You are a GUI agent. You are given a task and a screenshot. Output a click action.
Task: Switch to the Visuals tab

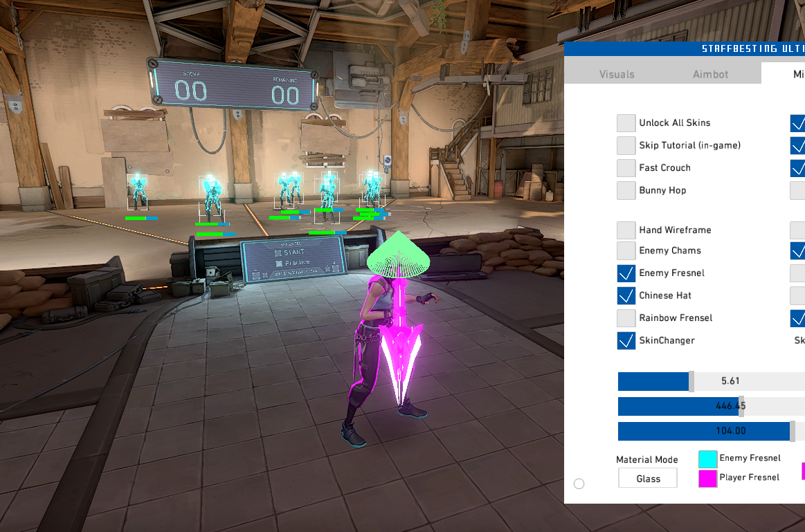(x=616, y=74)
